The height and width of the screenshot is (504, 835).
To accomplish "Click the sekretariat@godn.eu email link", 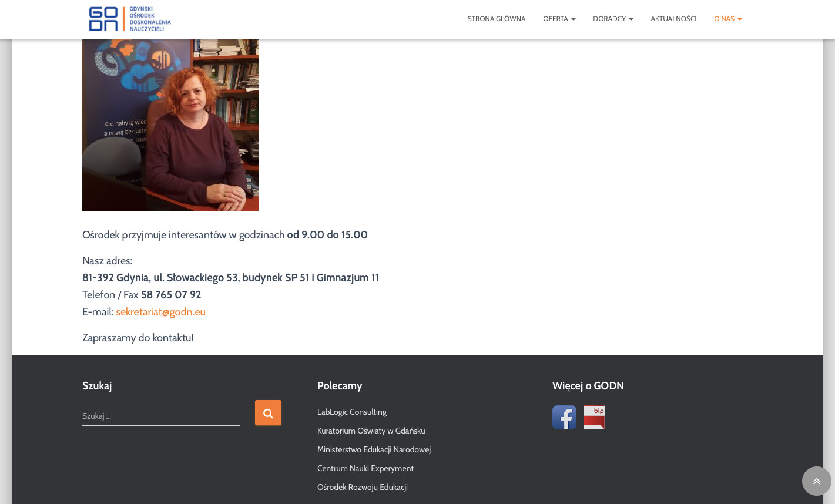I will point(160,312).
